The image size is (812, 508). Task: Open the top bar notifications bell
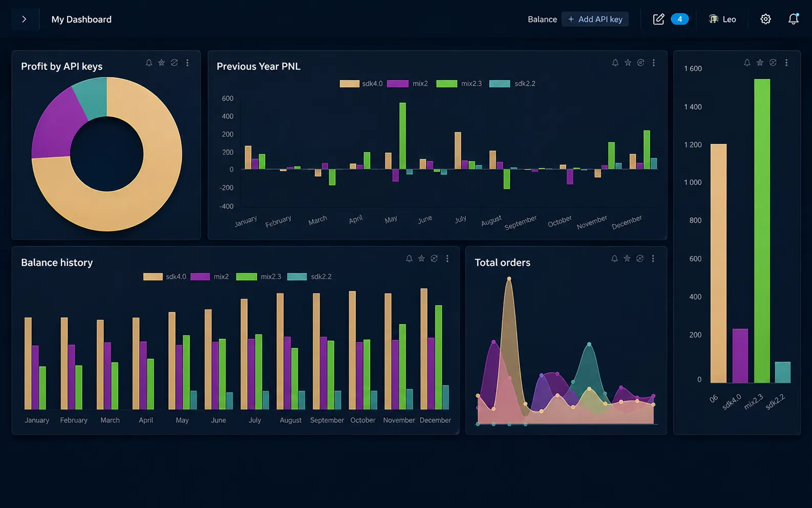pyautogui.click(x=793, y=19)
